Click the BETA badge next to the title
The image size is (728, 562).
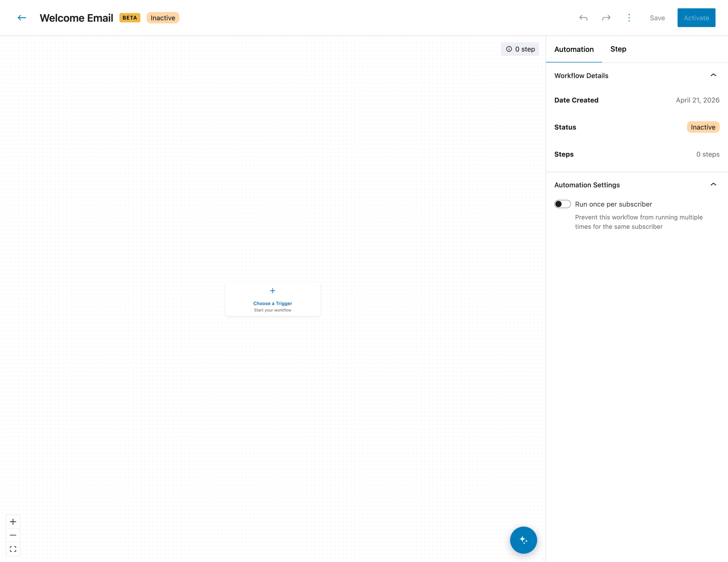130,18
